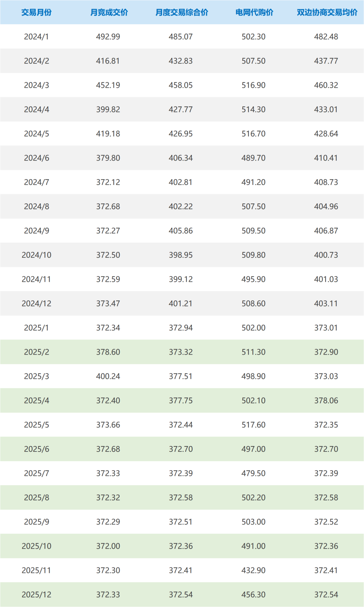
Task: Select the 2025/2 date cell
Action: pos(36,352)
